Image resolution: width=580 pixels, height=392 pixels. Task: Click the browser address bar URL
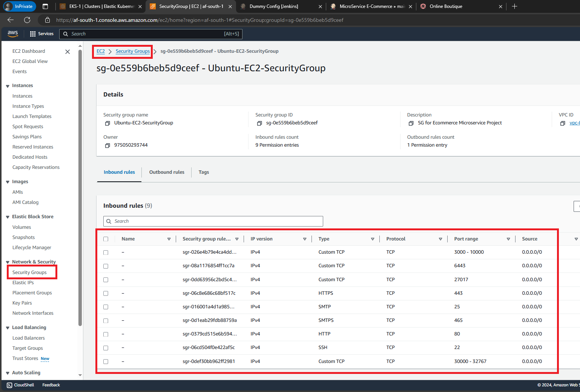click(200, 20)
